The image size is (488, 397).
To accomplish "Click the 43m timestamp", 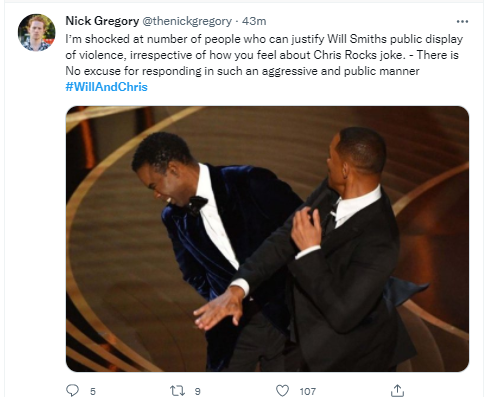I will (x=254, y=21).
